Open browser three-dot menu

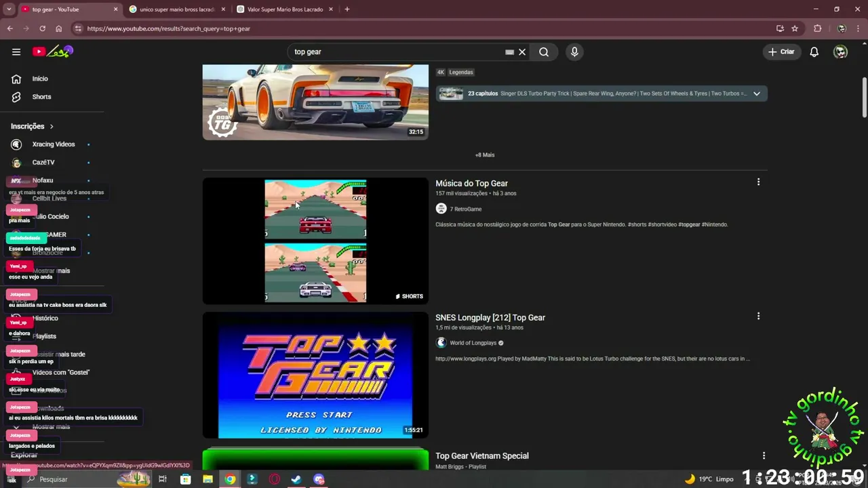[x=859, y=28]
